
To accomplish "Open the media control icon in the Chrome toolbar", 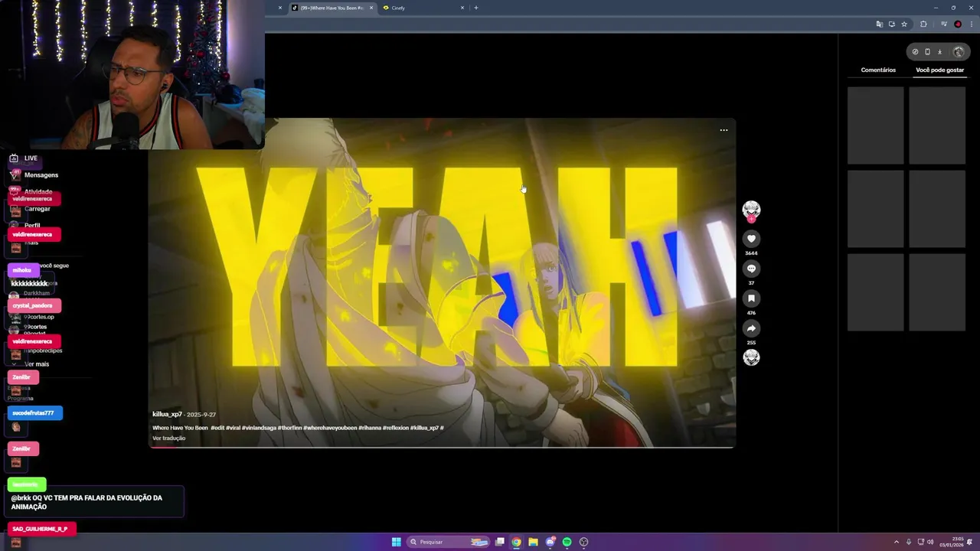I will click(x=944, y=24).
